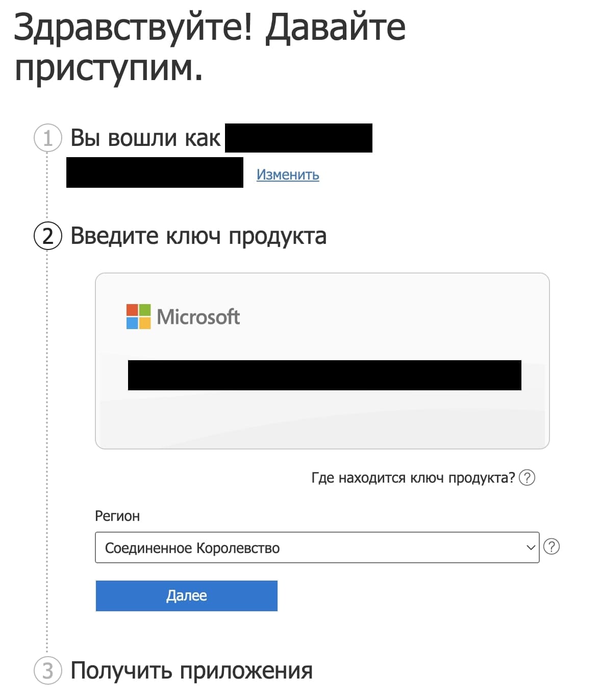The width and height of the screenshot is (601, 700).
Task: Select the Получить приложения step heading
Action: pyautogui.click(x=191, y=670)
